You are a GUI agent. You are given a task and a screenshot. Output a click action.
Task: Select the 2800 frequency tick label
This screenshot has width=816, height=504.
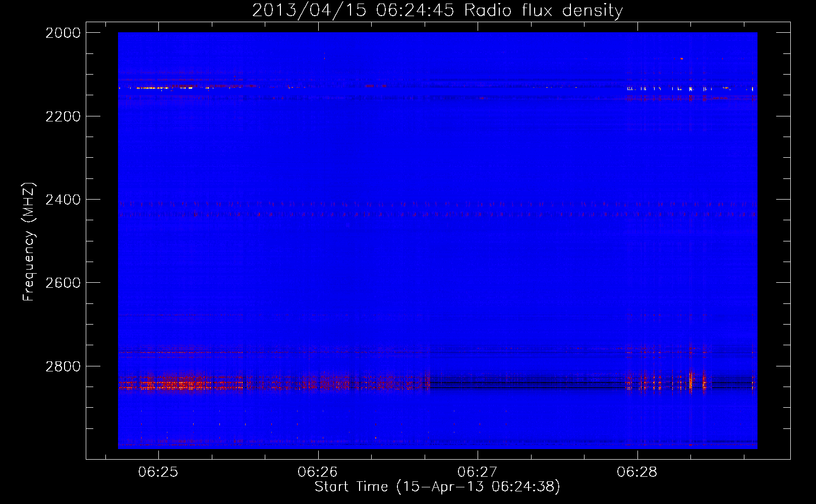coord(63,366)
